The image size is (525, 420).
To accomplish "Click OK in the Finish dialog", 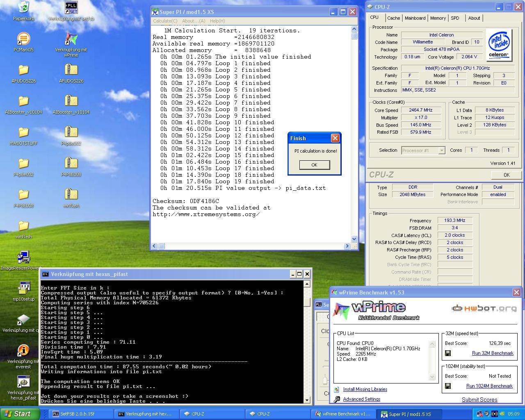I will [x=314, y=165].
